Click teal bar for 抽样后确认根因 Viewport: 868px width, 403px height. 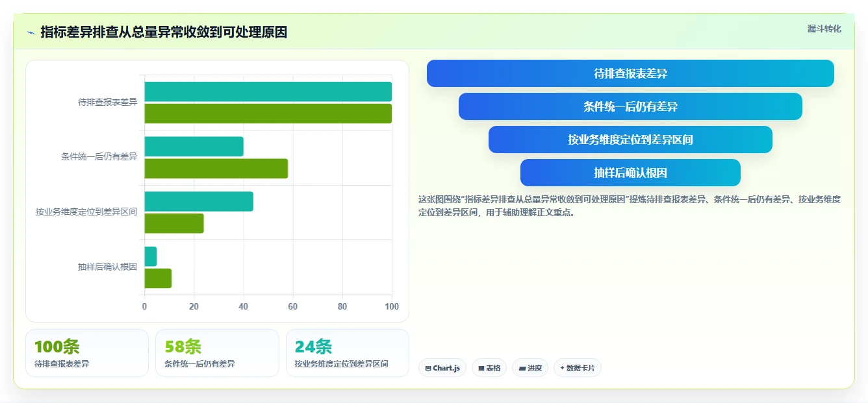pos(150,256)
